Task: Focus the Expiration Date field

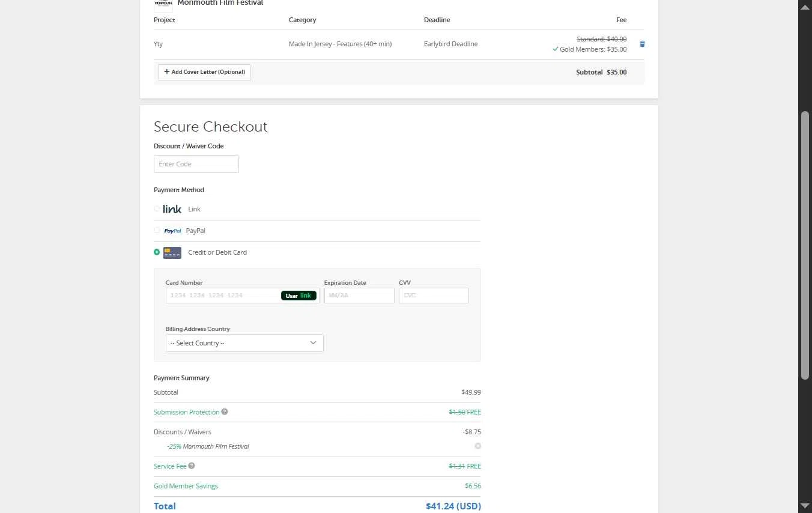Action: point(359,296)
